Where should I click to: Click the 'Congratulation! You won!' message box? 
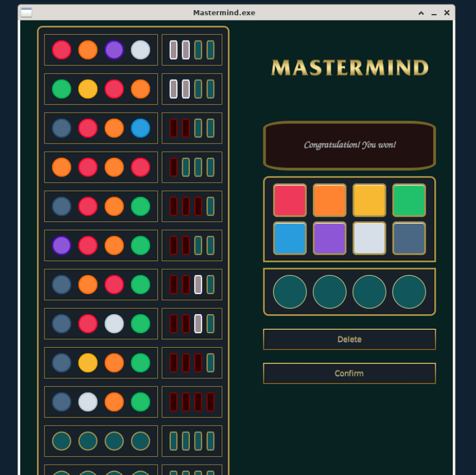tap(349, 145)
